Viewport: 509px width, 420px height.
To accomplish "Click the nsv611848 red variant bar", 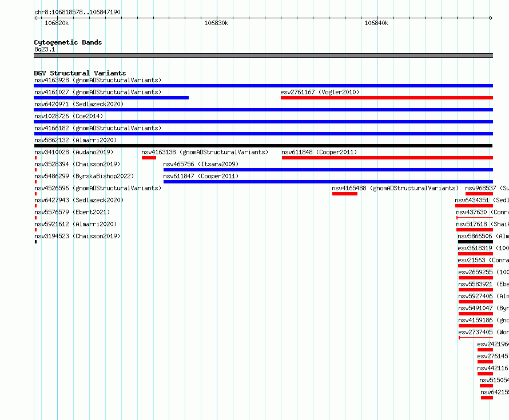I will (387, 158).
